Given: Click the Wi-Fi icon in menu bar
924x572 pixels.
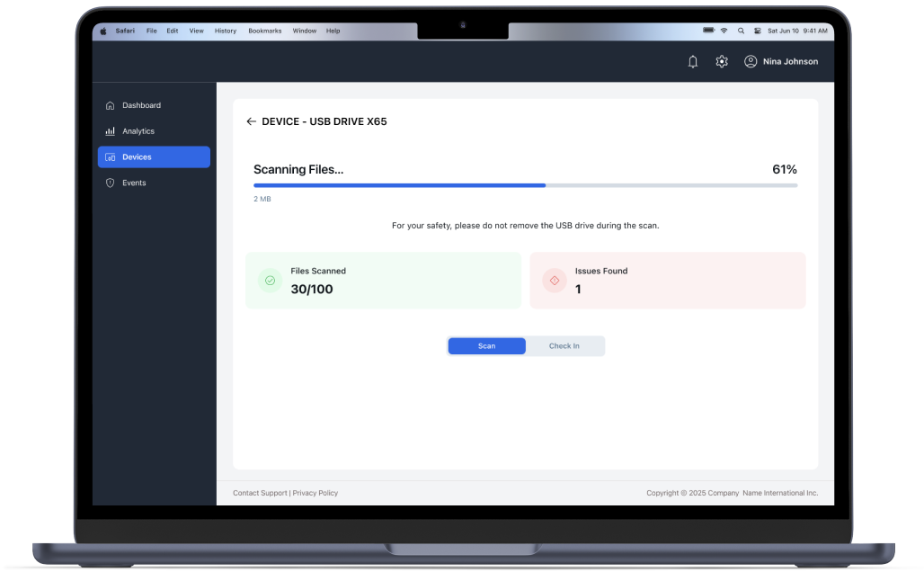Looking at the screenshot, I should [x=724, y=31].
